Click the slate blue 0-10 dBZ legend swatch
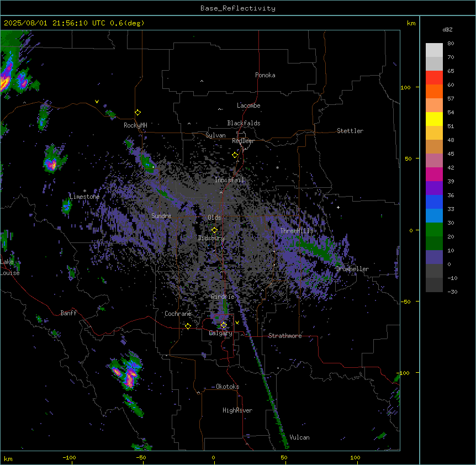Image resolution: width=476 pixels, height=465 pixels. click(434, 257)
